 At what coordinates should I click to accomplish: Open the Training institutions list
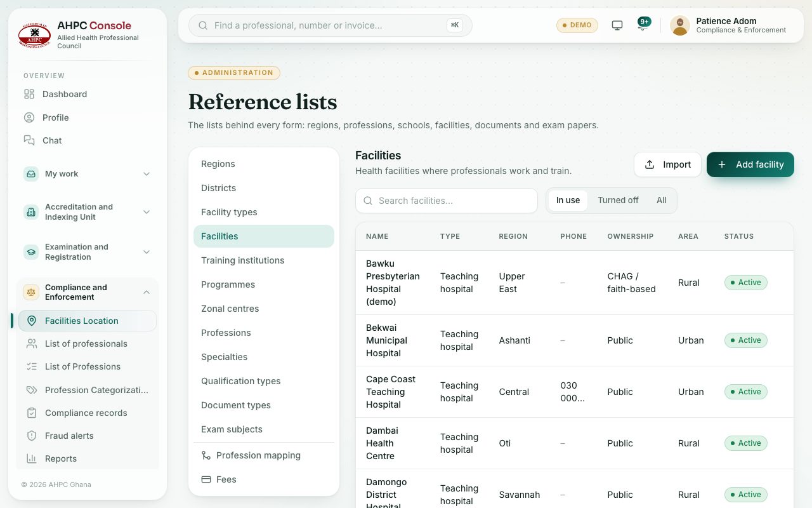264,260
